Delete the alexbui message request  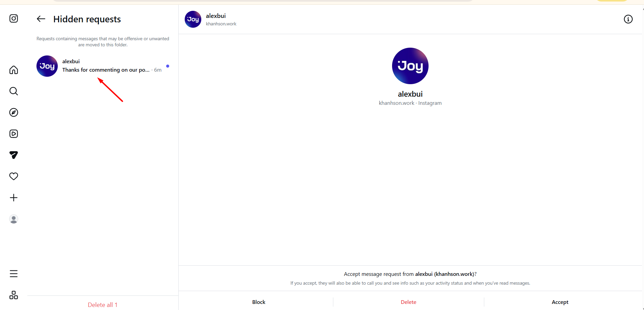408,302
